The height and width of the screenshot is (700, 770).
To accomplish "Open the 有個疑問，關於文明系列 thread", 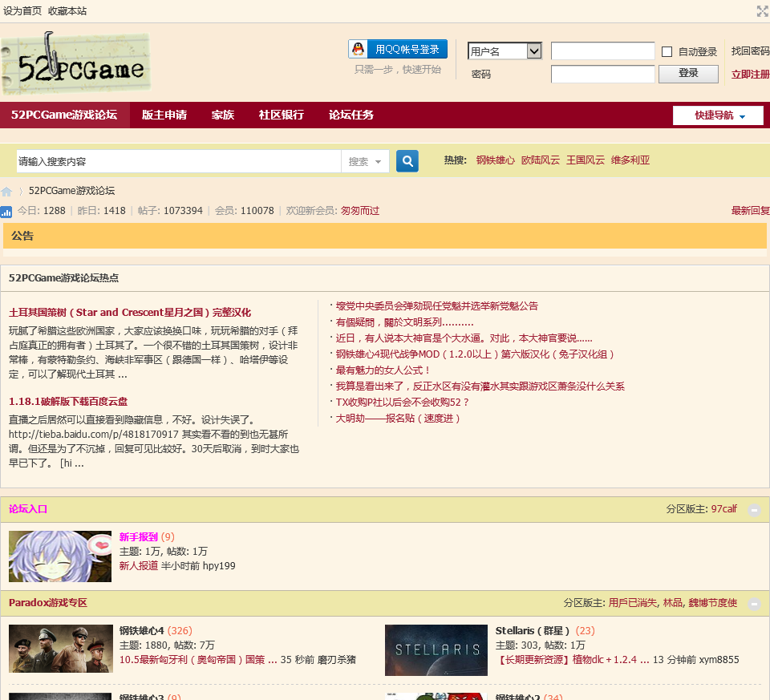I will (404, 322).
